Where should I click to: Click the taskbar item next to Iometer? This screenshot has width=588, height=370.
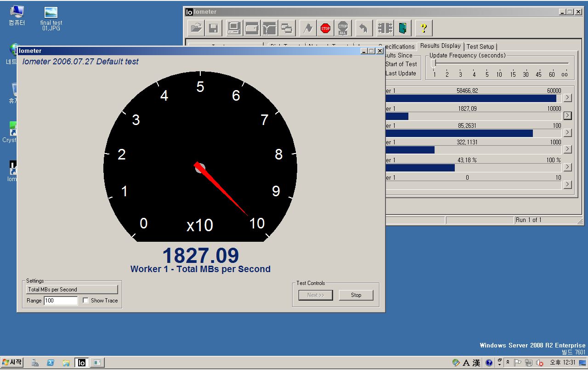point(97,363)
